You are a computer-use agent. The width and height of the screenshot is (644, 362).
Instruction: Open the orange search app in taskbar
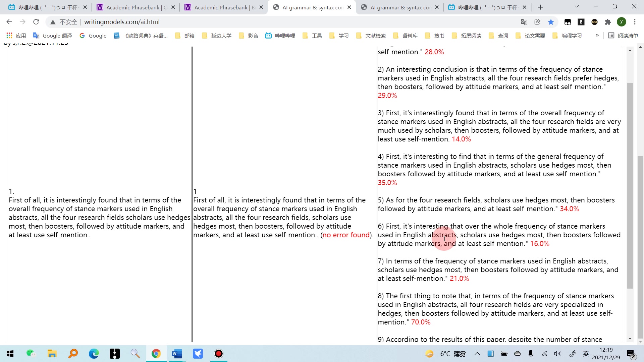pos(73,354)
